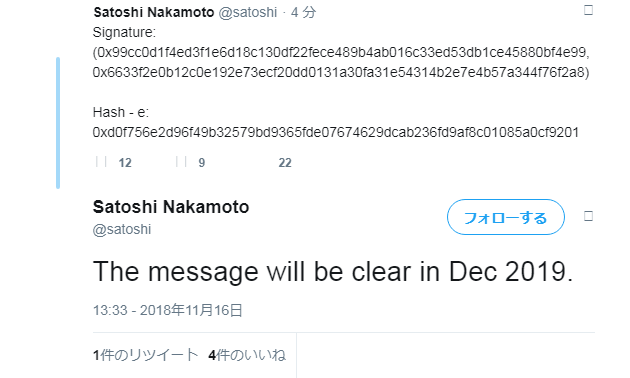Image resolution: width=630 pixels, height=378 pixels.
Task: View the 4件のいいね likes list
Action: click(247, 355)
